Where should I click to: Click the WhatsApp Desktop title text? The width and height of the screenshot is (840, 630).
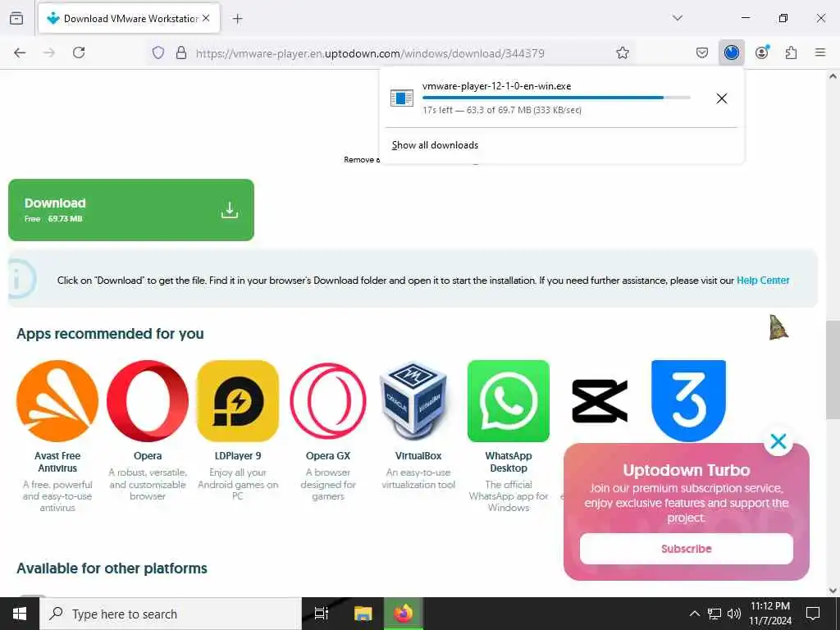pos(509,462)
